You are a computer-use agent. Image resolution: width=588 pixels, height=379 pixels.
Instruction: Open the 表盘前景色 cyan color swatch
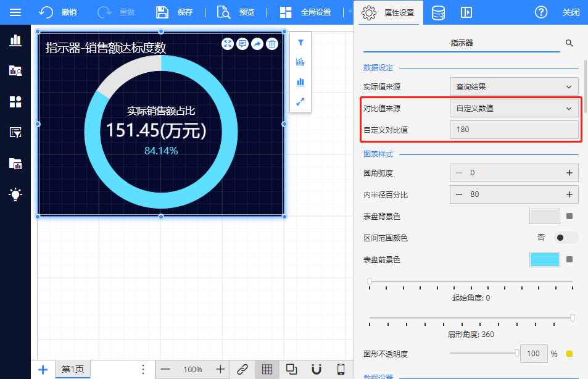(x=544, y=259)
